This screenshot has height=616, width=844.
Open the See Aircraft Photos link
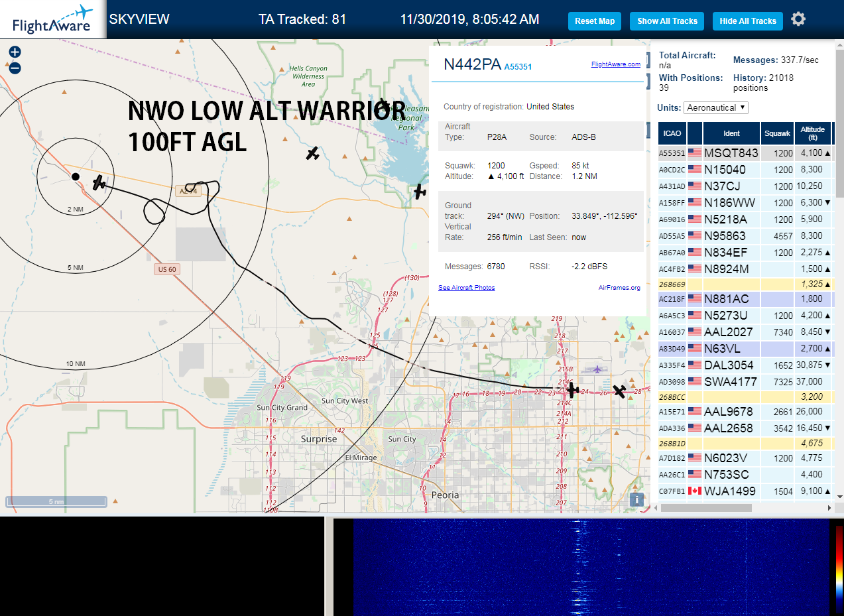tap(467, 288)
